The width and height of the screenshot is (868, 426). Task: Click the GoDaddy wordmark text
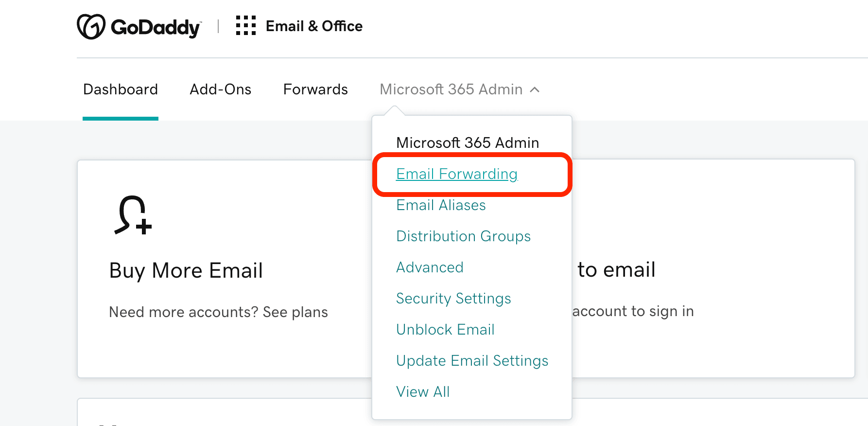pos(156,27)
